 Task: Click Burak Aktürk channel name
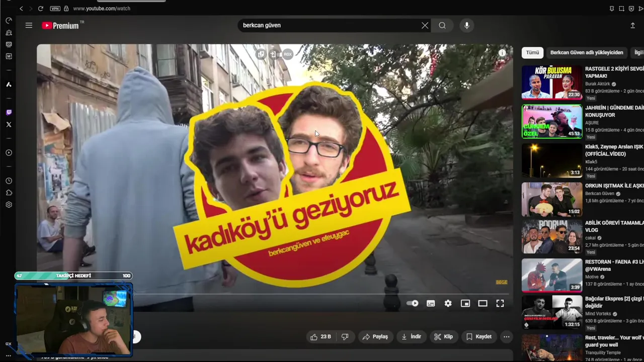597,84
